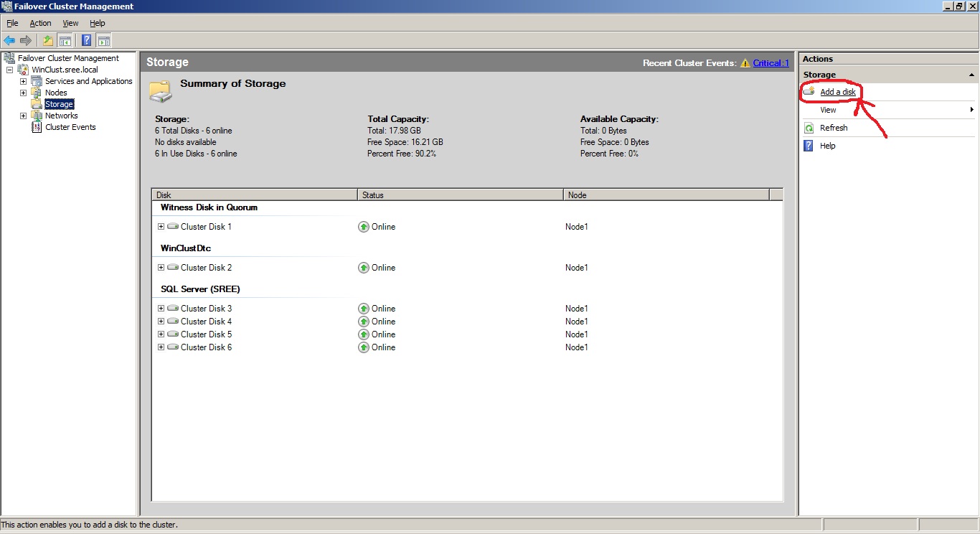Click the critical warning triangle icon
980x534 pixels.
click(x=745, y=63)
